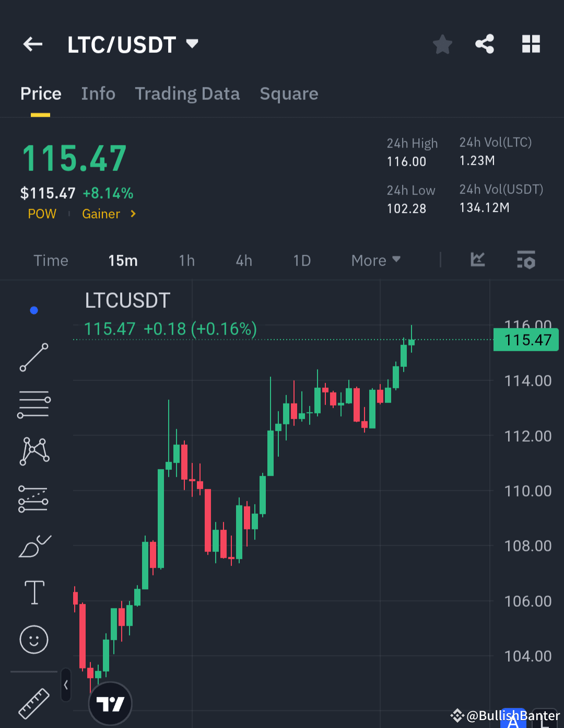Image resolution: width=564 pixels, height=728 pixels.
Task: Click the TradingView logo watermark
Action: click(110, 703)
